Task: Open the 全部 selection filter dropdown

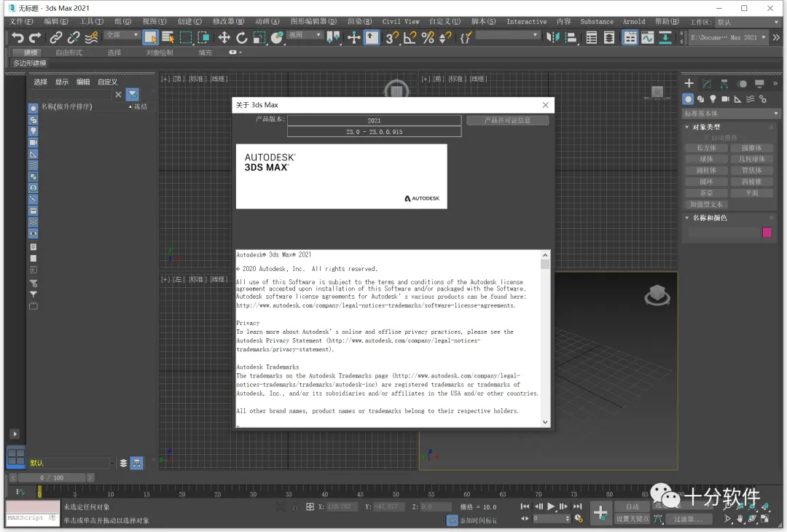Action: [x=122, y=35]
